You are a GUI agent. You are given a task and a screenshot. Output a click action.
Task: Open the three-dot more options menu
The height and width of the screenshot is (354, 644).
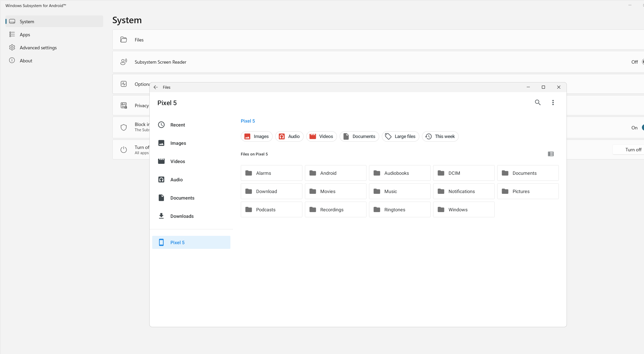[x=553, y=103]
